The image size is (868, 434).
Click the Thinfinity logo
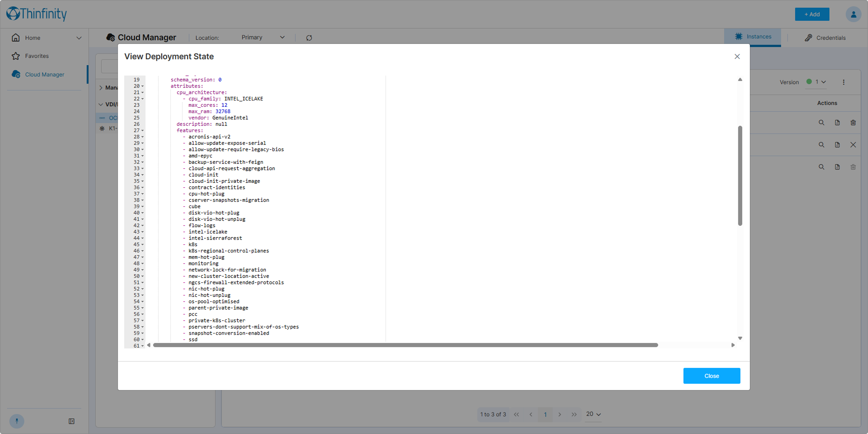37,14
